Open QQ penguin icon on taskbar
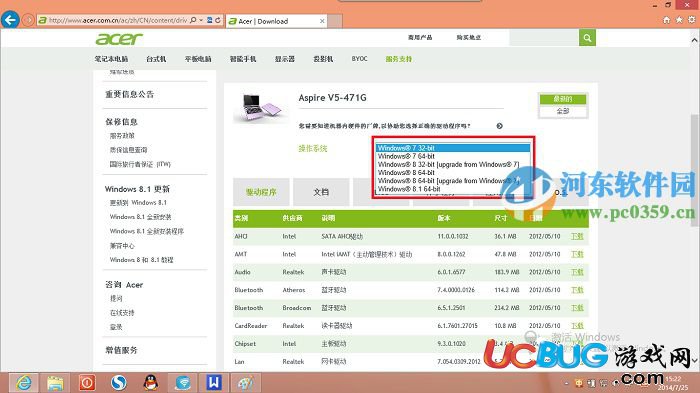 [x=151, y=383]
